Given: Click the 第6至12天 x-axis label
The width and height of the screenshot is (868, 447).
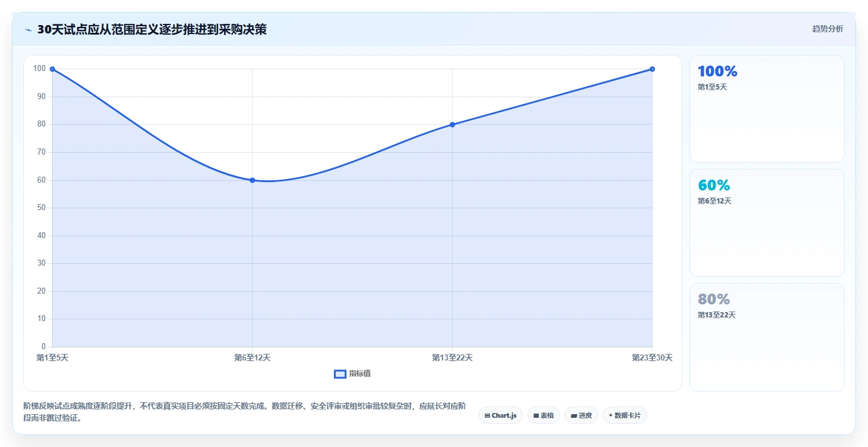Looking at the screenshot, I should (252, 357).
